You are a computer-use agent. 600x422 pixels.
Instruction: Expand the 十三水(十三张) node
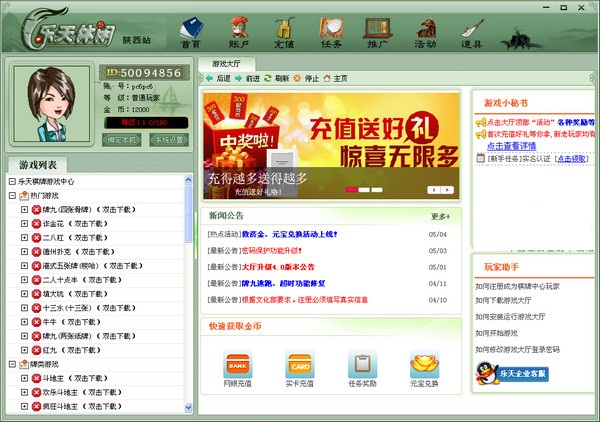[x=24, y=308]
